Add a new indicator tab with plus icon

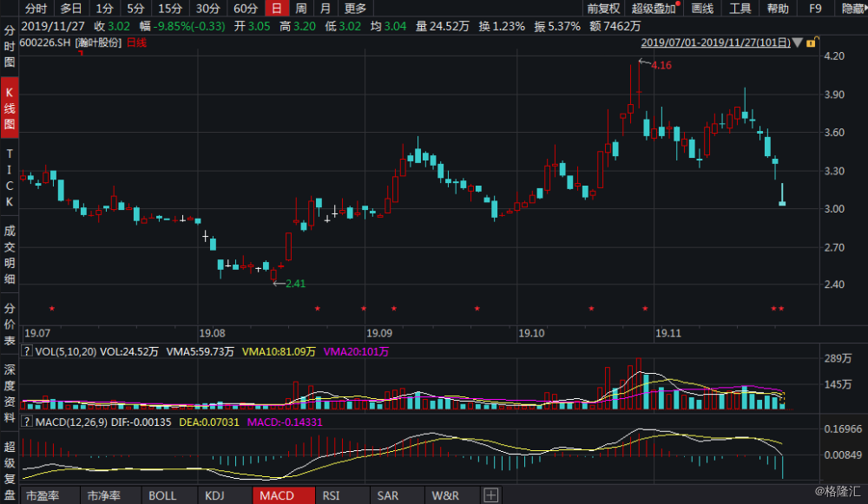click(x=490, y=495)
